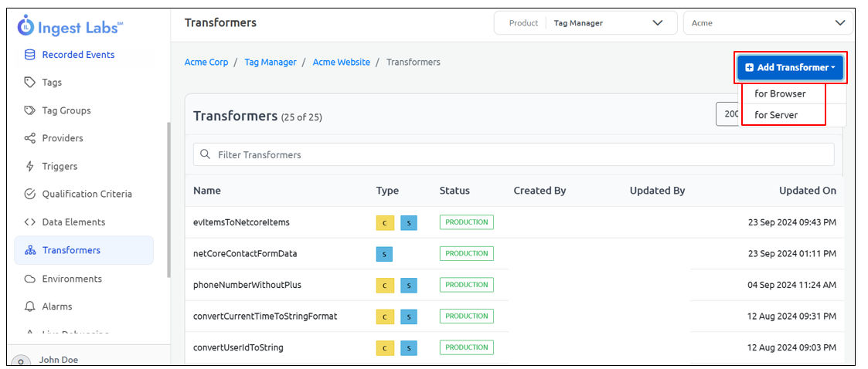Open the Add Transformer dropdown button
The height and width of the screenshot is (369, 868).
coord(791,68)
